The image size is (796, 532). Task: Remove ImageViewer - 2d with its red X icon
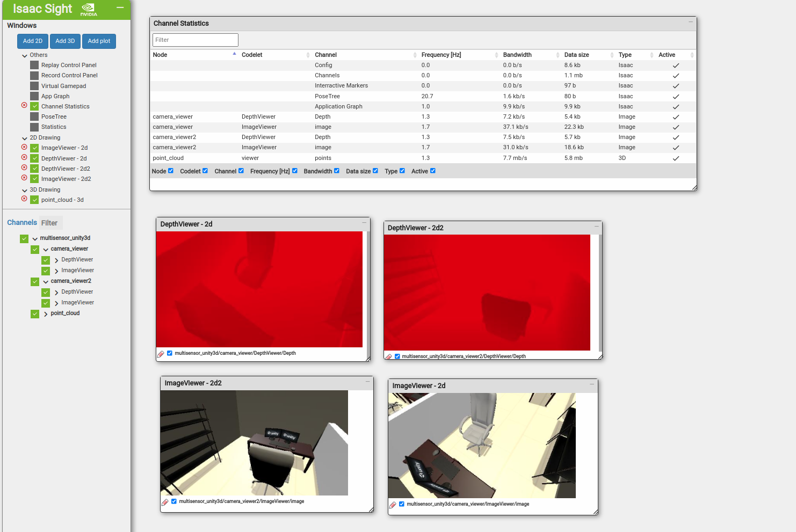coord(24,148)
